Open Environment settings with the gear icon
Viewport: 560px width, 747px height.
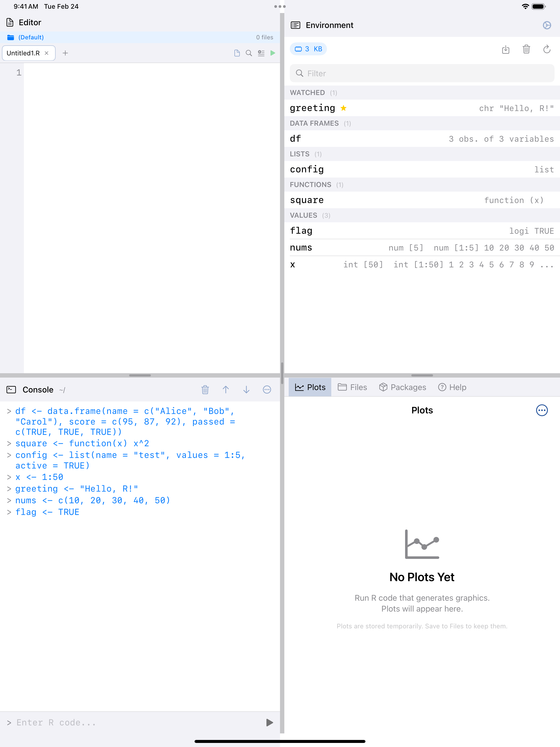coord(546,25)
